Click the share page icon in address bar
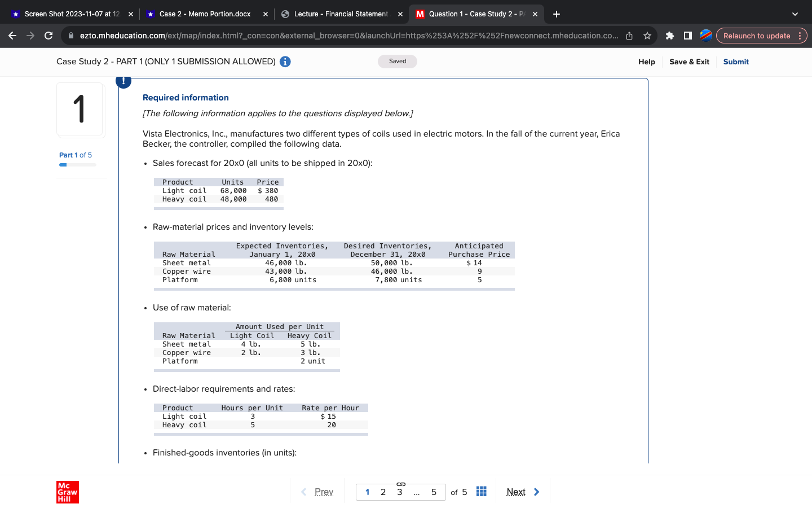The height and width of the screenshot is (508, 812). [x=629, y=36]
